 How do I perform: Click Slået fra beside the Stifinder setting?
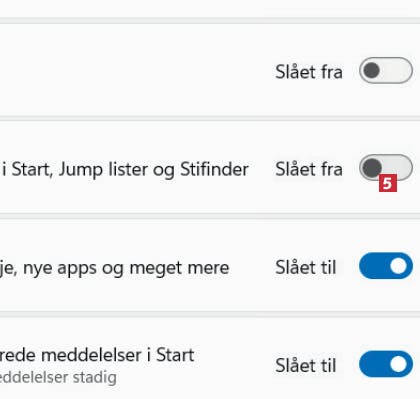309,169
